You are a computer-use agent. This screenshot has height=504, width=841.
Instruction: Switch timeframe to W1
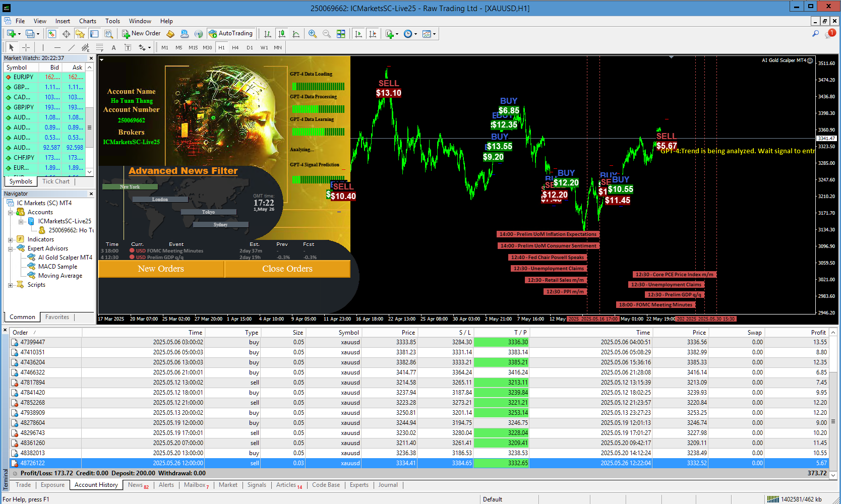click(264, 47)
